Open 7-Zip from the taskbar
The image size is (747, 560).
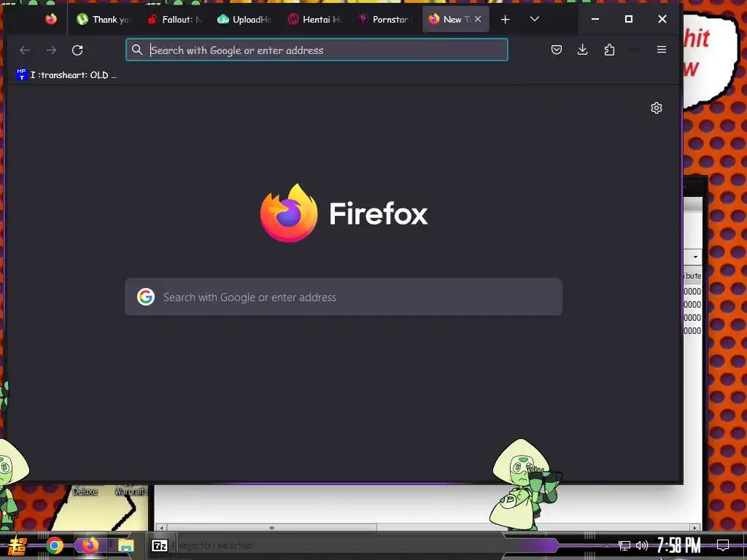[x=160, y=545]
